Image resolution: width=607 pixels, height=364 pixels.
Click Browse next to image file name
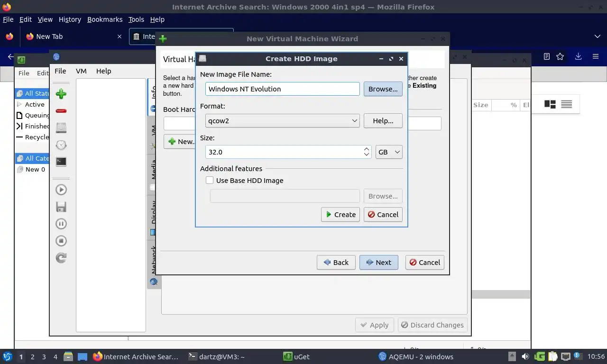pos(383,89)
